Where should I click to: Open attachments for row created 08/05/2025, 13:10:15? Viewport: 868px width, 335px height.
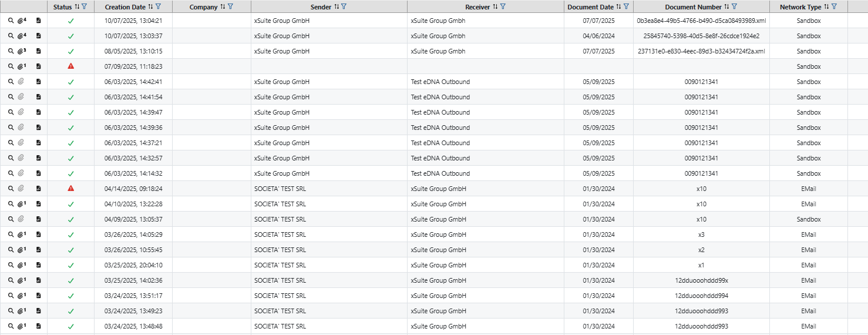coord(21,51)
